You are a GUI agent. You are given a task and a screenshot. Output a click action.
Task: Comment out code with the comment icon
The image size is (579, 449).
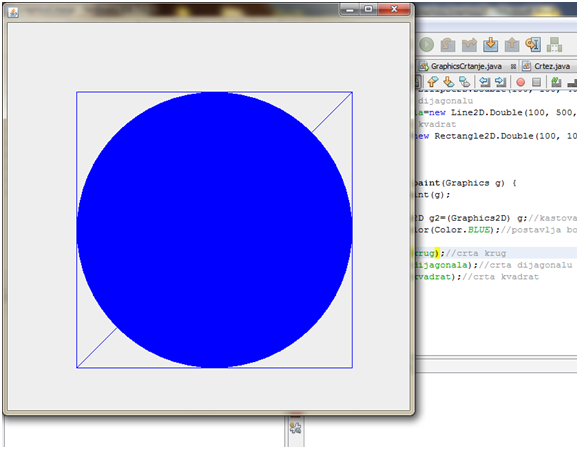pos(556,82)
